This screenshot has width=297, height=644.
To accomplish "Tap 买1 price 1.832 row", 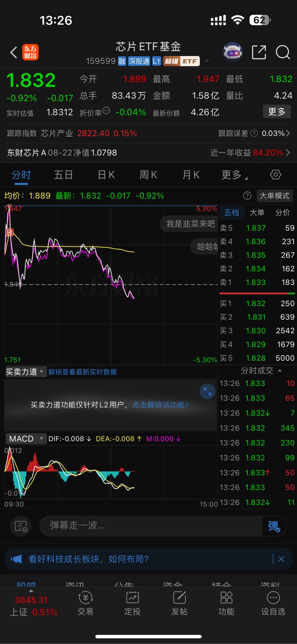I will click(257, 304).
